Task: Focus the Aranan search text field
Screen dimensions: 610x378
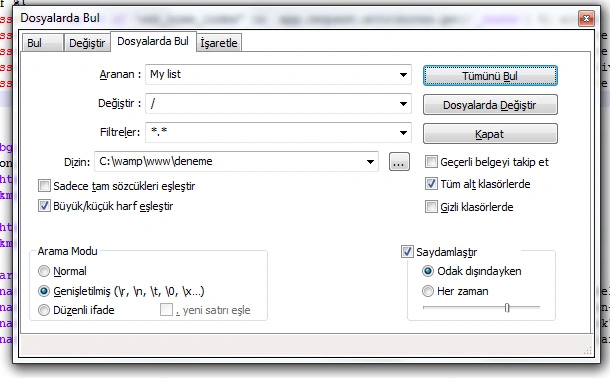Action: point(271,75)
